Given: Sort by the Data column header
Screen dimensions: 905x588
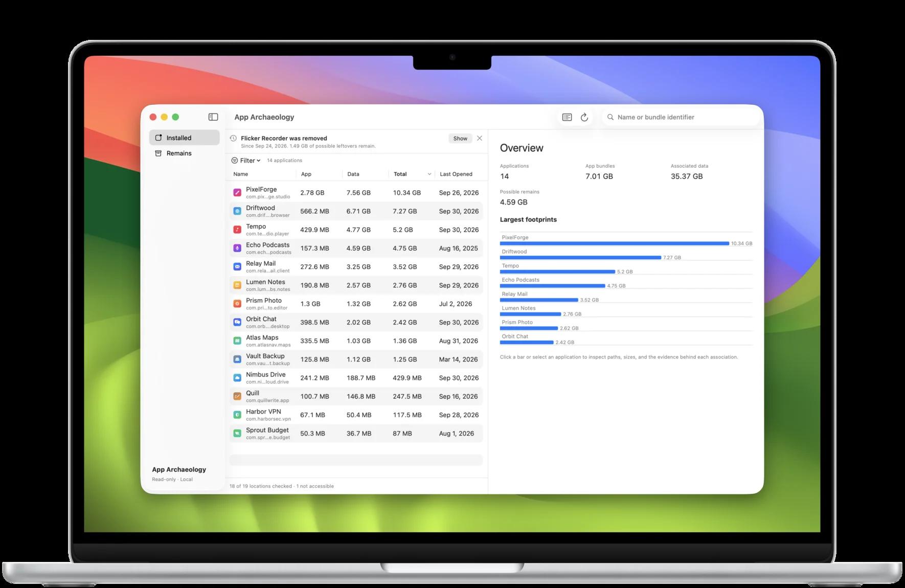Looking at the screenshot, I should coord(353,174).
